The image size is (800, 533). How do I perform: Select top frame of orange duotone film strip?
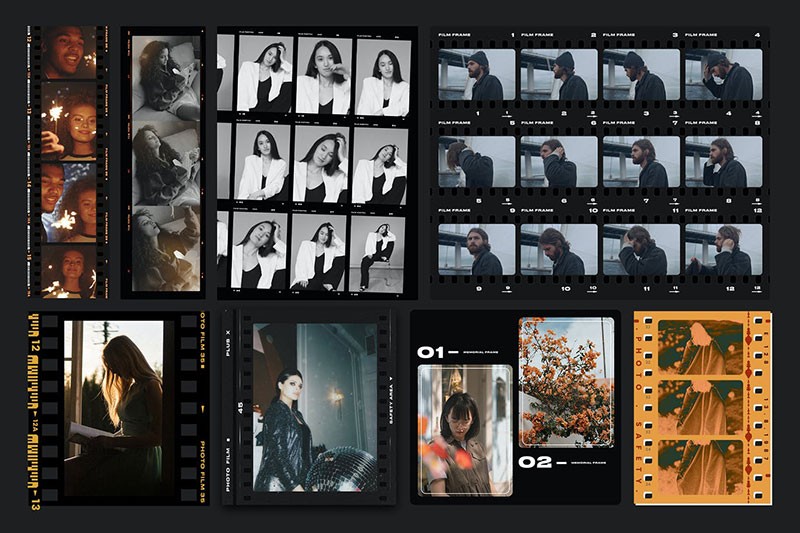[701, 348]
